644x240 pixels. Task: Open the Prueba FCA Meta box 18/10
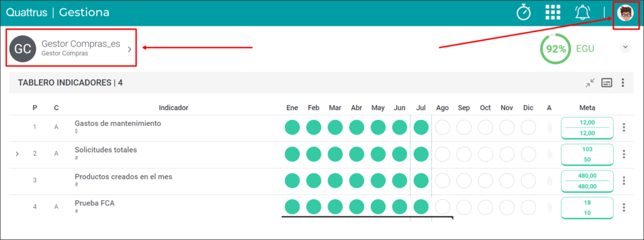point(587,208)
